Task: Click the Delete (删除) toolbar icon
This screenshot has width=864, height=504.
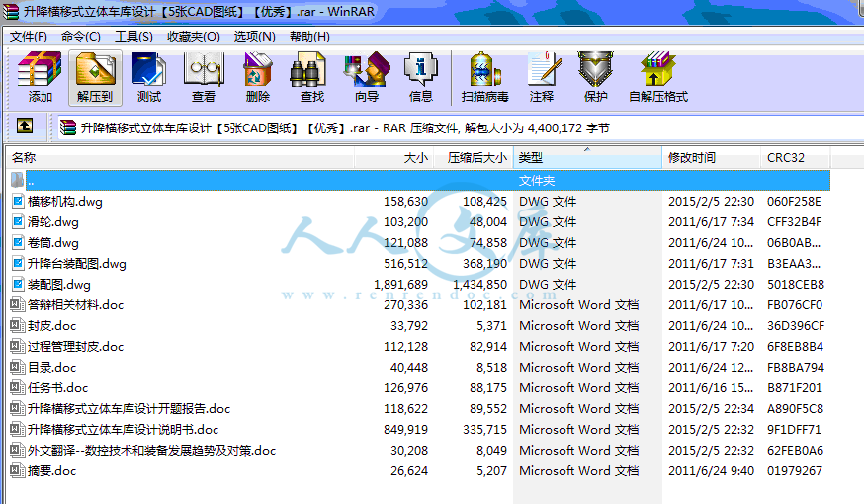Action: [x=257, y=78]
